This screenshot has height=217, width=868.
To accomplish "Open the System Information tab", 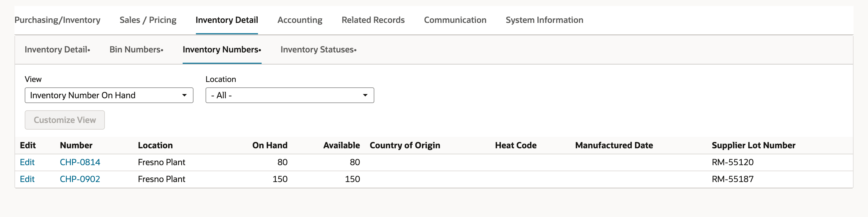I will [x=544, y=20].
